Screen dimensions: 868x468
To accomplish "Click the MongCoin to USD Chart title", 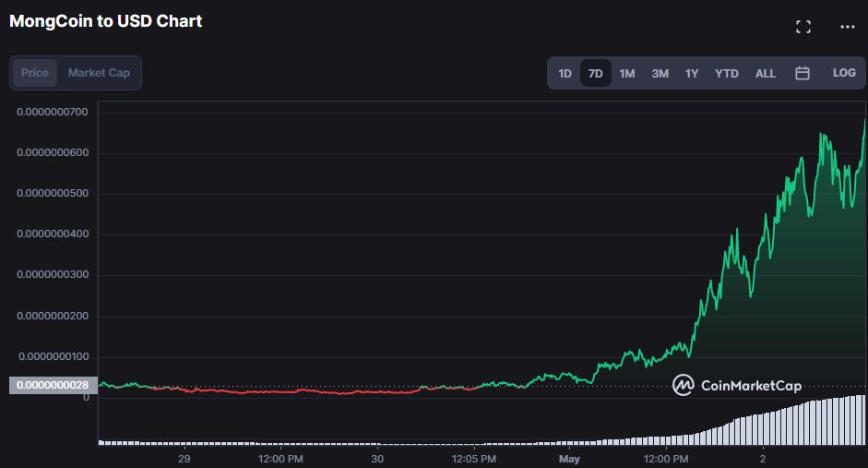I will click(x=106, y=21).
